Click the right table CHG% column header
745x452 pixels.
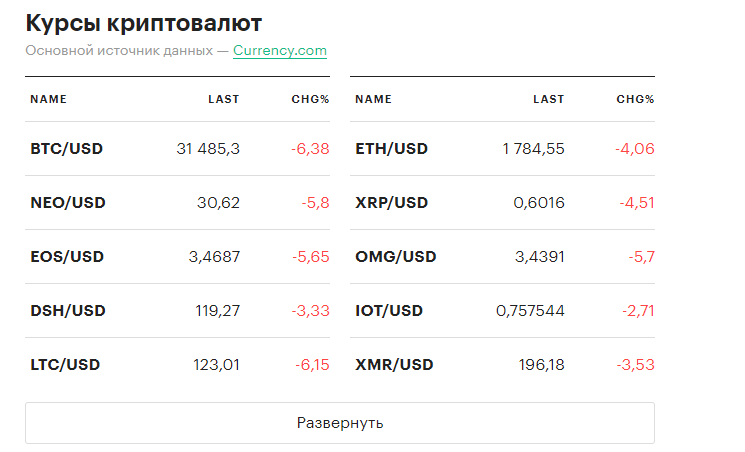(x=635, y=99)
